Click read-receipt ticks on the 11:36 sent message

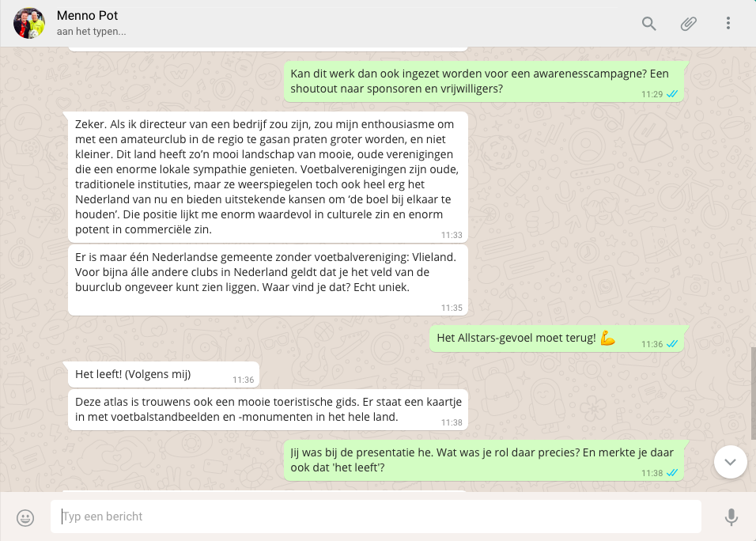[672, 344]
